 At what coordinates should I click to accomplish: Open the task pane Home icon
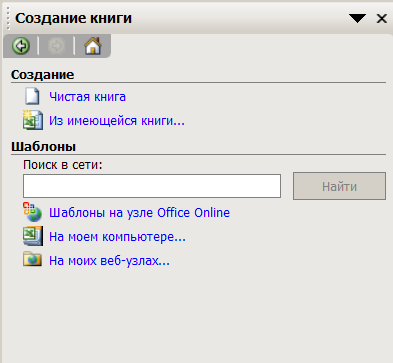(93, 46)
